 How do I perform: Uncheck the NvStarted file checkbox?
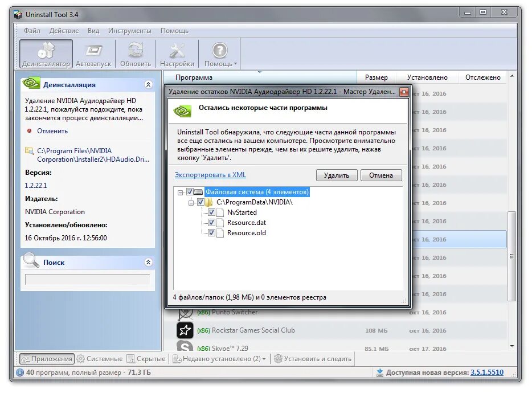(x=211, y=212)
